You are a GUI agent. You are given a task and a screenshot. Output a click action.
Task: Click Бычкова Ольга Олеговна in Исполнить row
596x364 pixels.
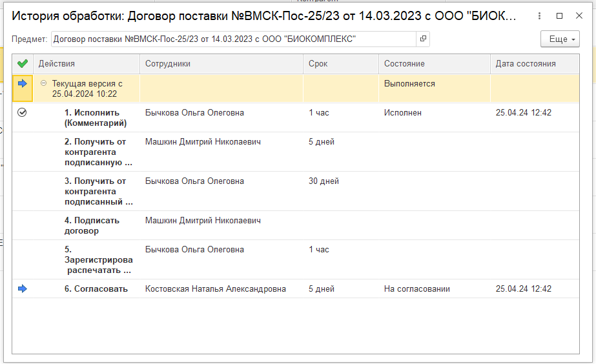[194, 112]
